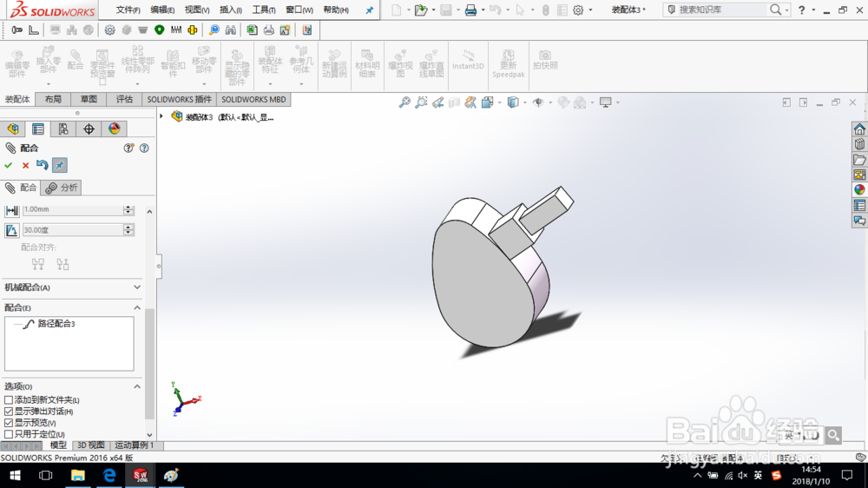Confirm mate with green checkmark

pyautogui.click(x=9, y=165)
